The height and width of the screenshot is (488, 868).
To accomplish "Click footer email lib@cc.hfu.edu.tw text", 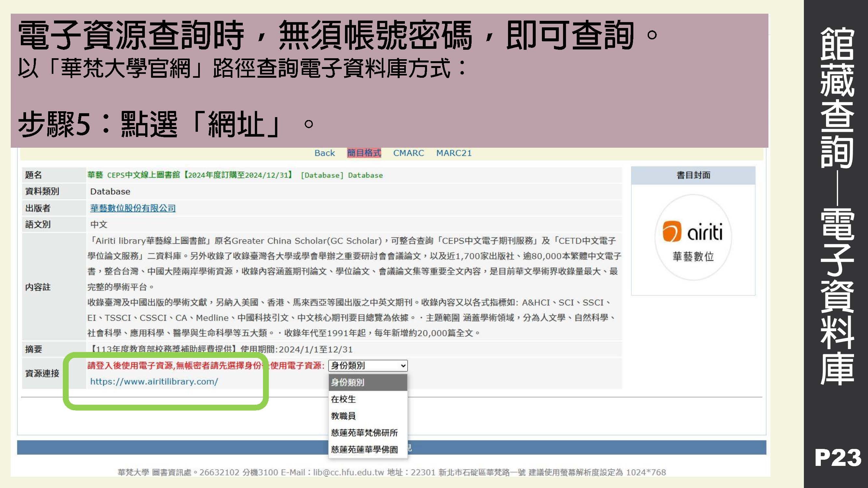I will [349, 472].
